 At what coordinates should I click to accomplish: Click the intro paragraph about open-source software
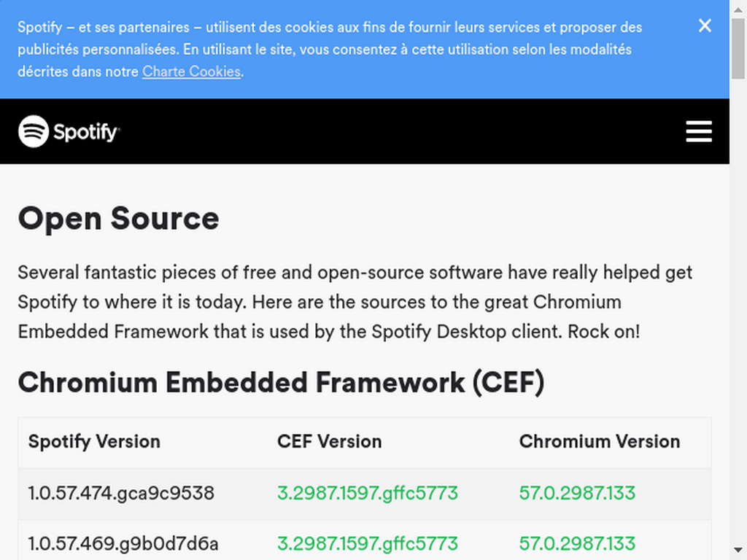[355, 302]
